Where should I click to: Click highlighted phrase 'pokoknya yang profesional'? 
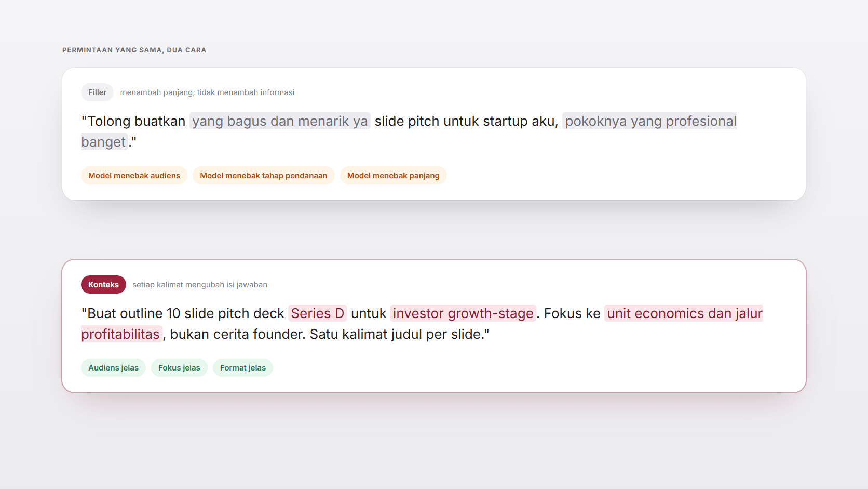649,121
